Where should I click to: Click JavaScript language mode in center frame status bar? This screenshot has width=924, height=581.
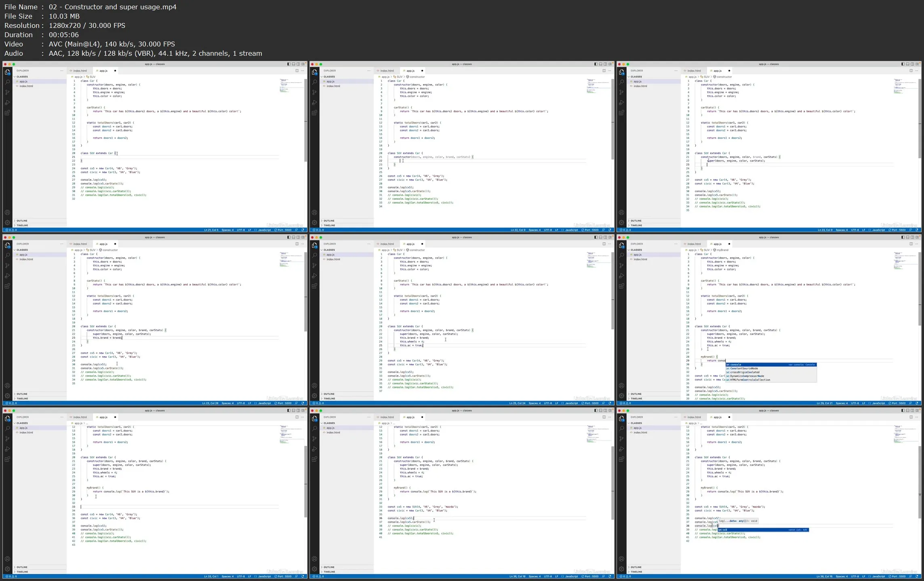[571, 403]
